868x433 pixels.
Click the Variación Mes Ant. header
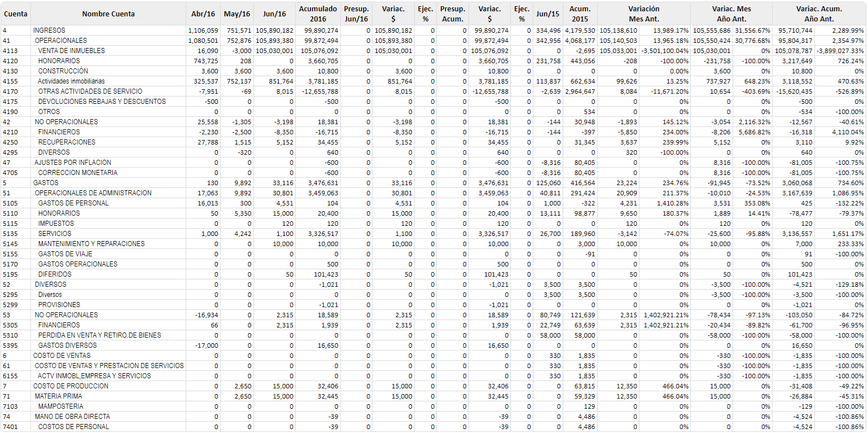click(643, 14)
